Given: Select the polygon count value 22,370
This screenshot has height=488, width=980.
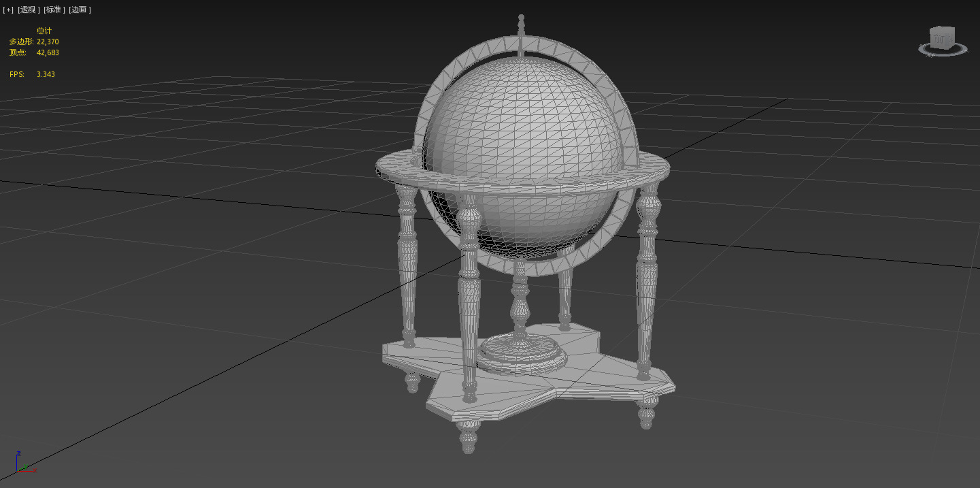Looking at the screenshot, I should pyautogui.click(x=48, y=42).
